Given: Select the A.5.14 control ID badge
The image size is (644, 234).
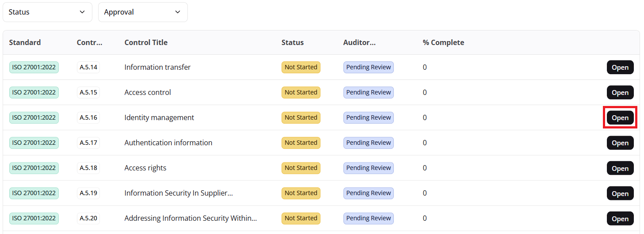Looking at the screenshot, I should [88, 67].
